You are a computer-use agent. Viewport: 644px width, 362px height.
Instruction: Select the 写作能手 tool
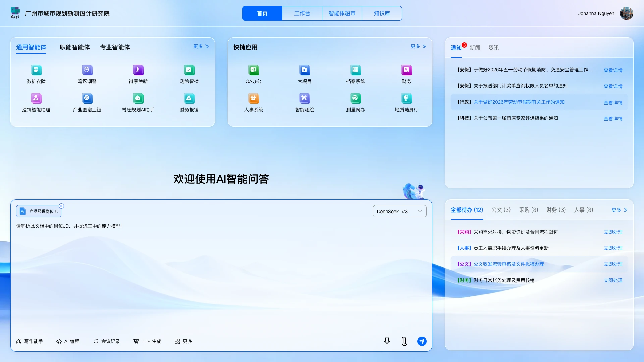[30, 341]
